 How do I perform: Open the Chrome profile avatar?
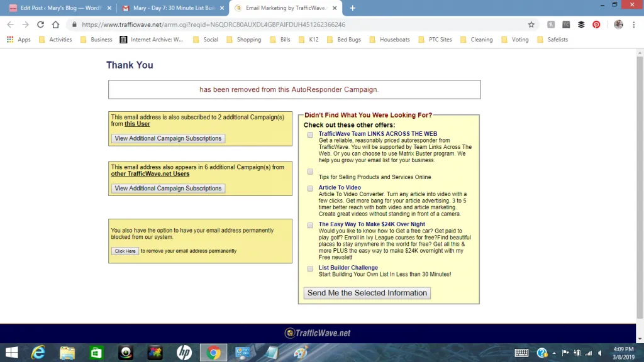[x=618, y=25]
